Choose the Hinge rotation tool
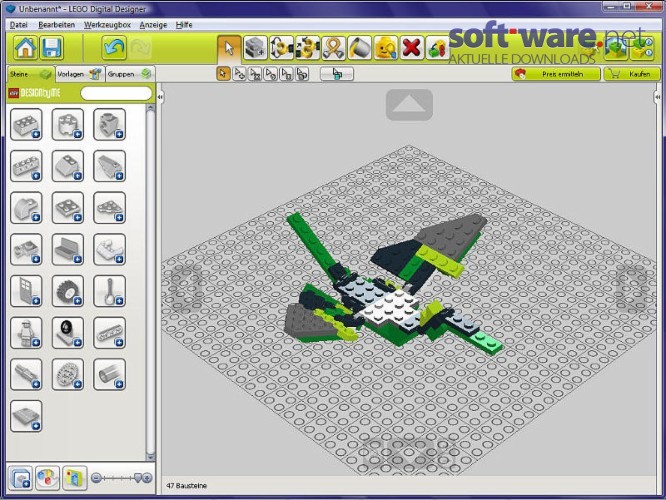 point(281,48)
